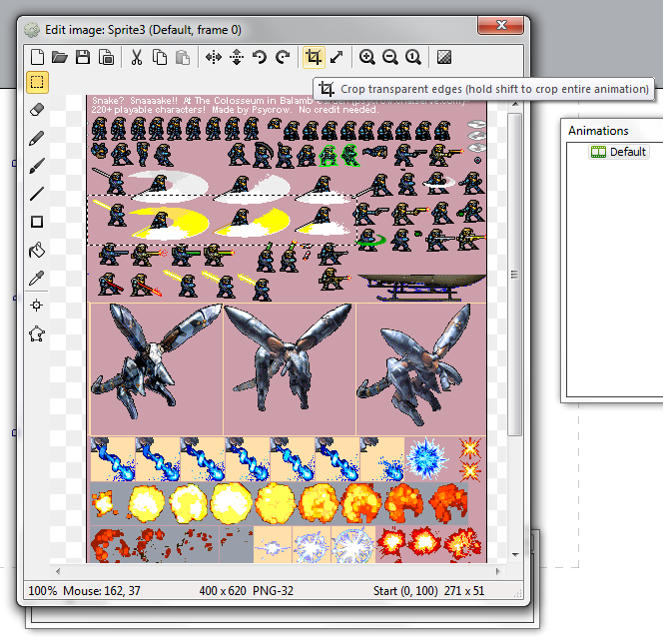Select the Brush tool

point(37,166)
